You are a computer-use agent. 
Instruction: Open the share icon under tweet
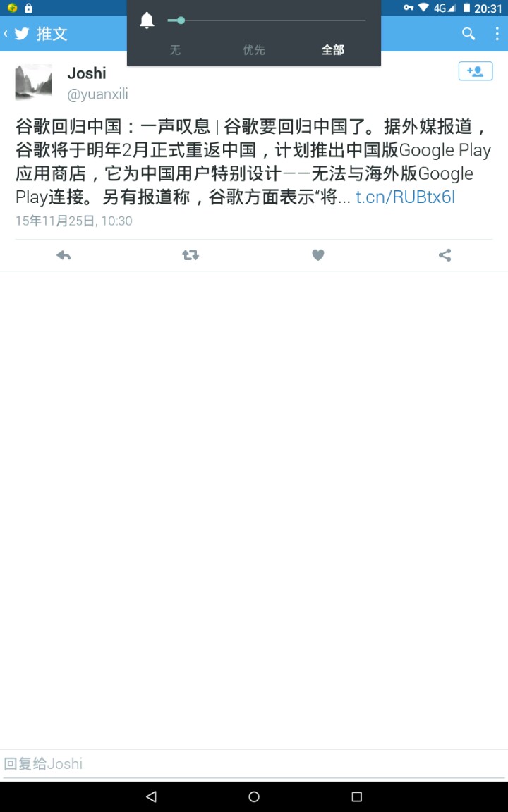pyautogui.click(x=445, y=254)
